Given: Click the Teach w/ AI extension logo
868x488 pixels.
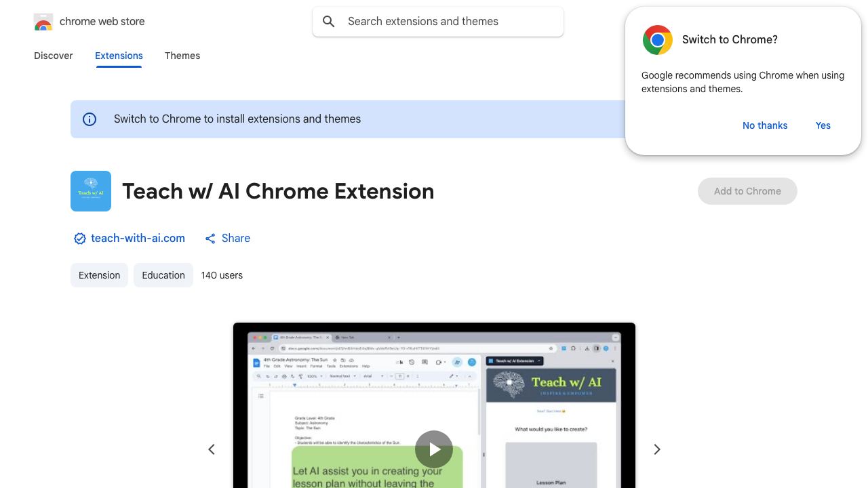Looking at the screenshot, I should pyautogui.click(x=91, y=191).
